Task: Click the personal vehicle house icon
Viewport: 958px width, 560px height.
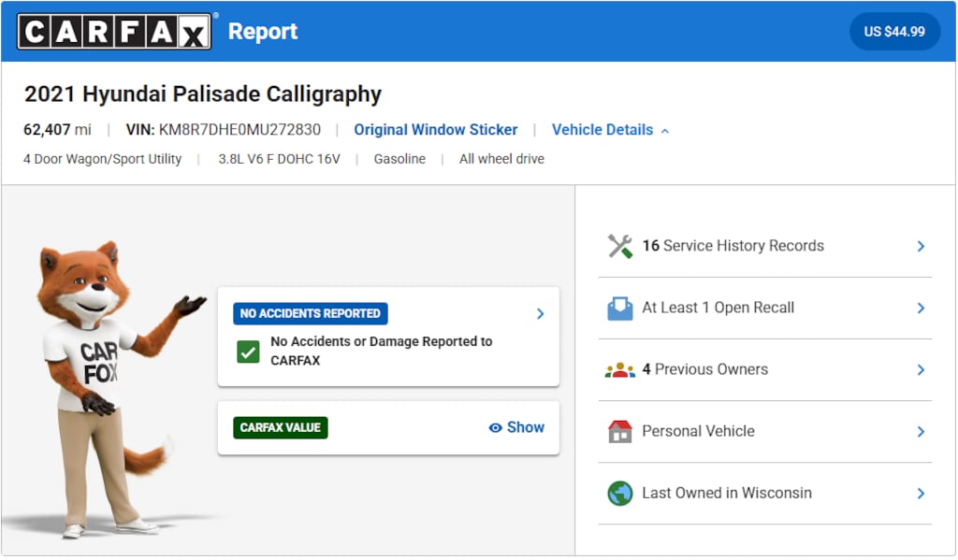Action: (x=619, y=431)
